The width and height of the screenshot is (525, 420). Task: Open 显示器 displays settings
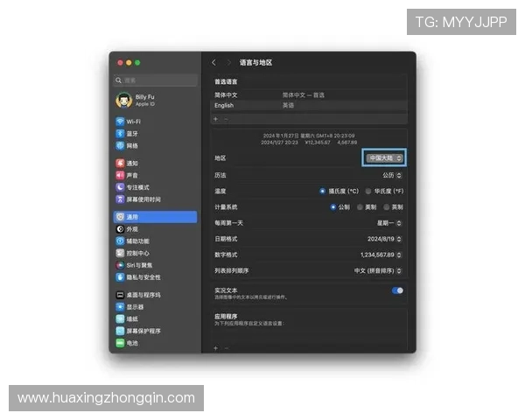pyautogui.click(x=129, y=307)
